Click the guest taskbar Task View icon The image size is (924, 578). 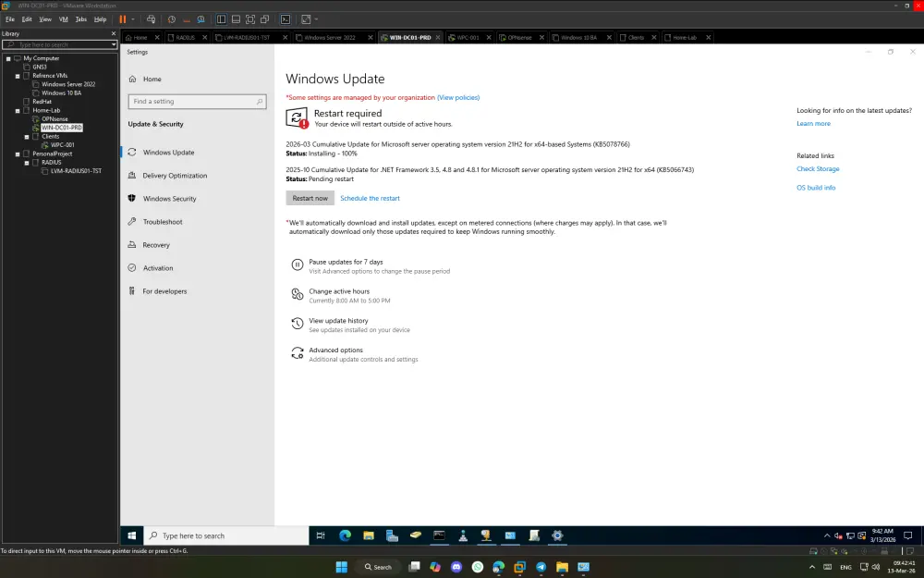click(321, 535)
